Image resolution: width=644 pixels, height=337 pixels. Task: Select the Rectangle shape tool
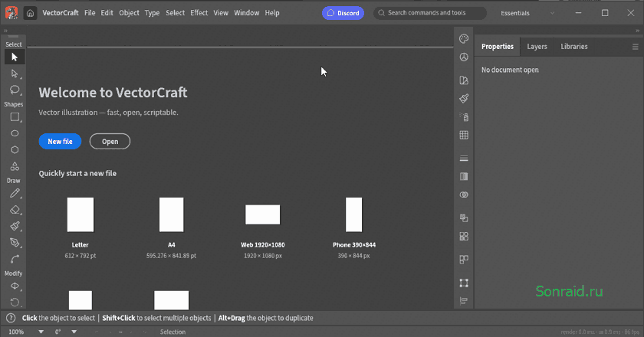(15, 117)
